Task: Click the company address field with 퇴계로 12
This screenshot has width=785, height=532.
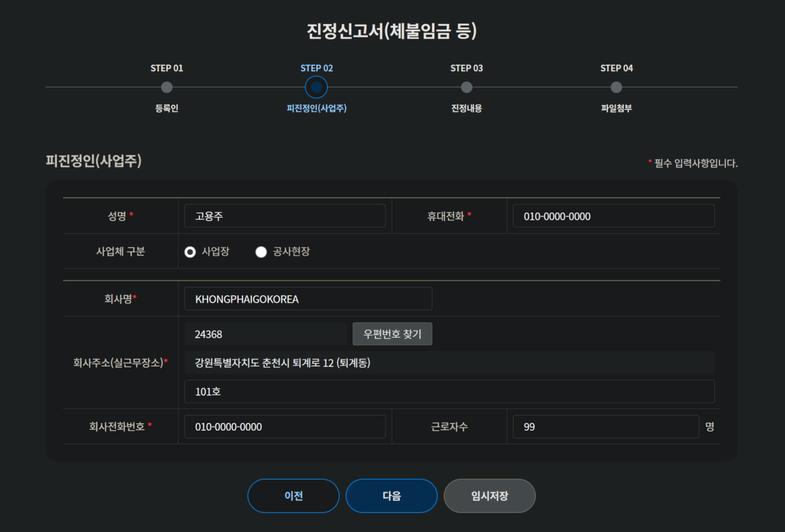Action: point(449,363)
